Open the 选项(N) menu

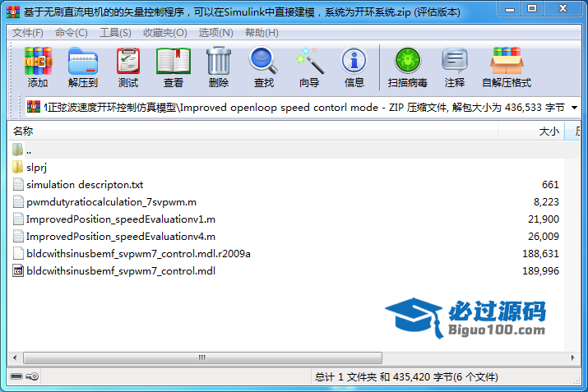[216, 33]
